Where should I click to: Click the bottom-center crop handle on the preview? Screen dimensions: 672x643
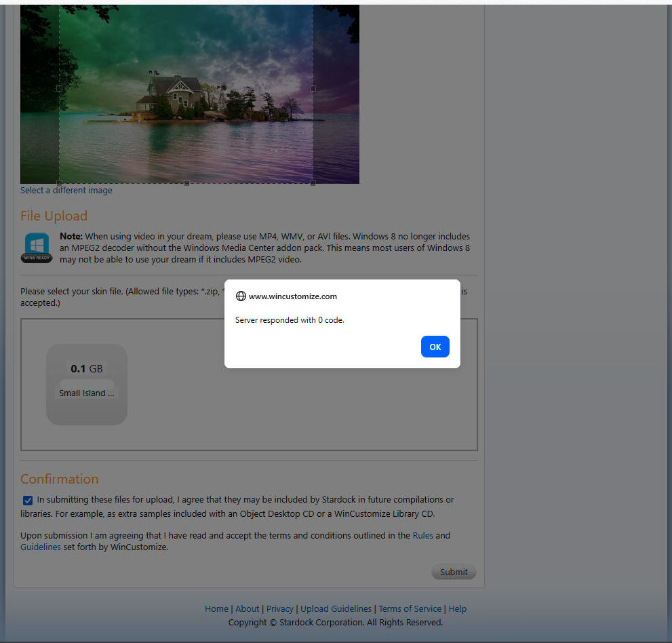pyautogui.click(x=186, y=183)
